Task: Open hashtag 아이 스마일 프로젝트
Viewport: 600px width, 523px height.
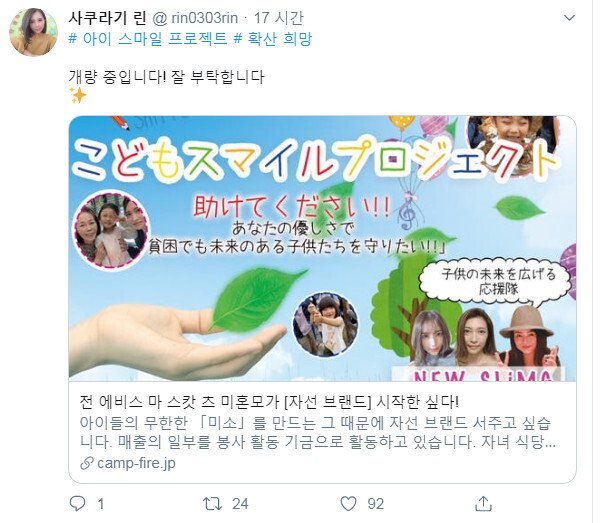Action: coord(148,39)
